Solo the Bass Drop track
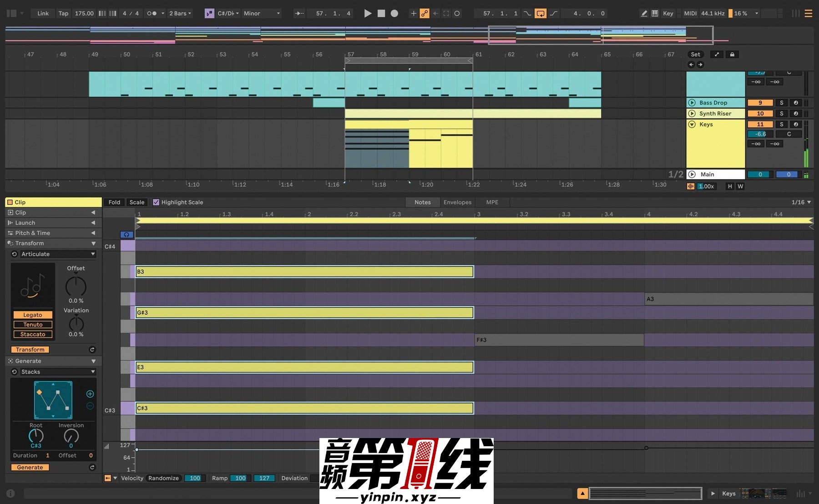Screen dimensions: 819x504 pyautogui.click(x=782, y=103)
